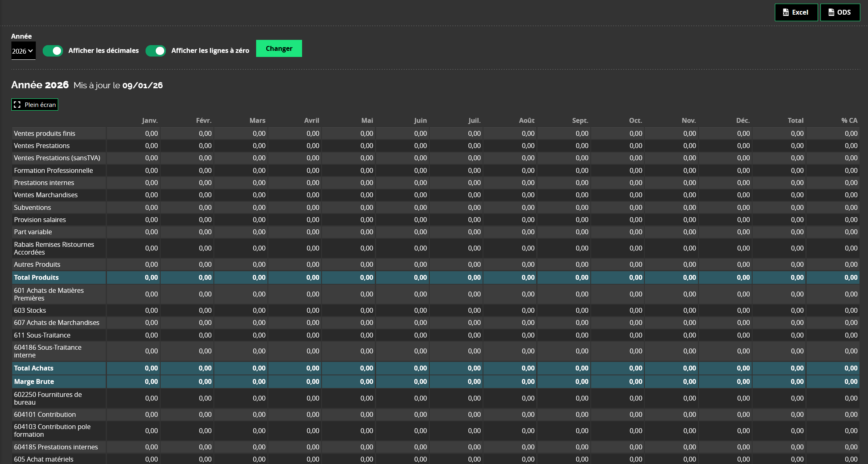Click the Excel file icon

(785, 12)
